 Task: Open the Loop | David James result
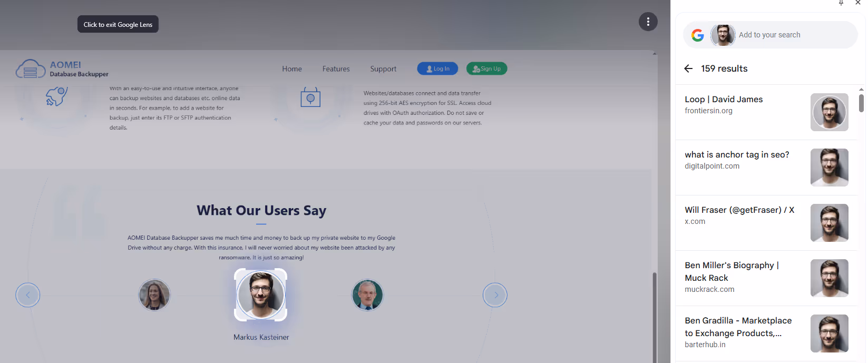pyautogui.click(x=724, y=100)
